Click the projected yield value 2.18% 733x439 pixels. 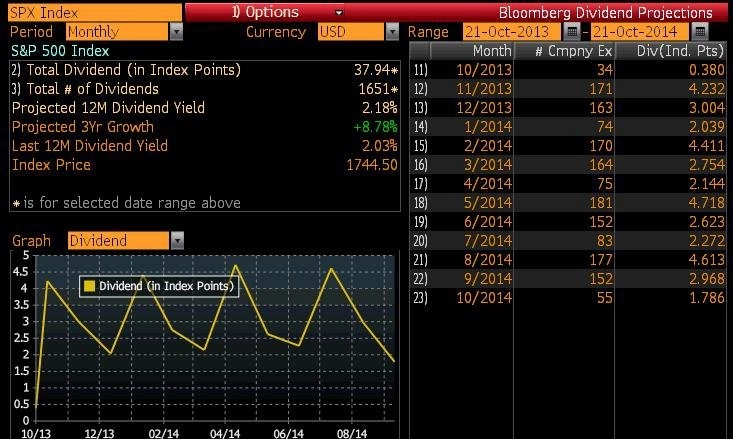[380, 108]
